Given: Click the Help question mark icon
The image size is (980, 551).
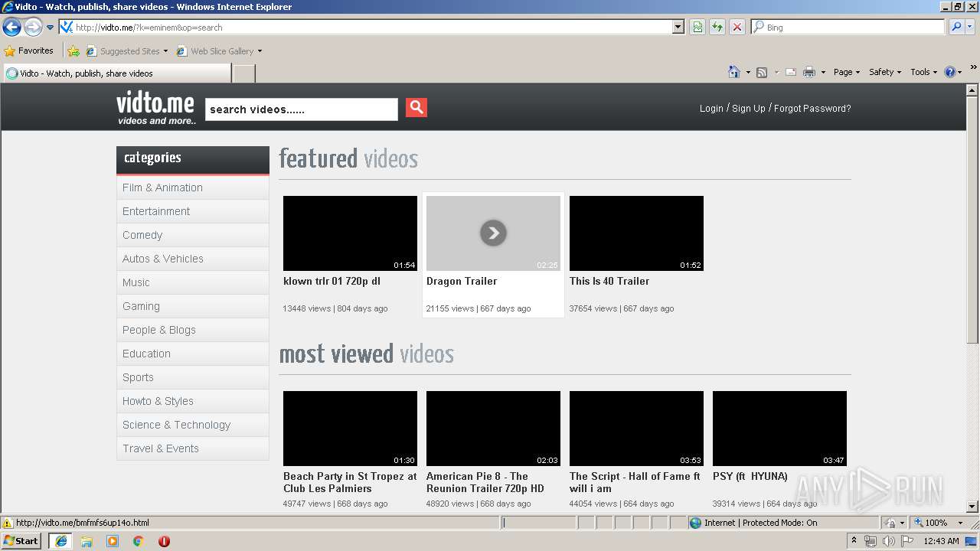Looking at the screenshot, I should tap(950, 72).
